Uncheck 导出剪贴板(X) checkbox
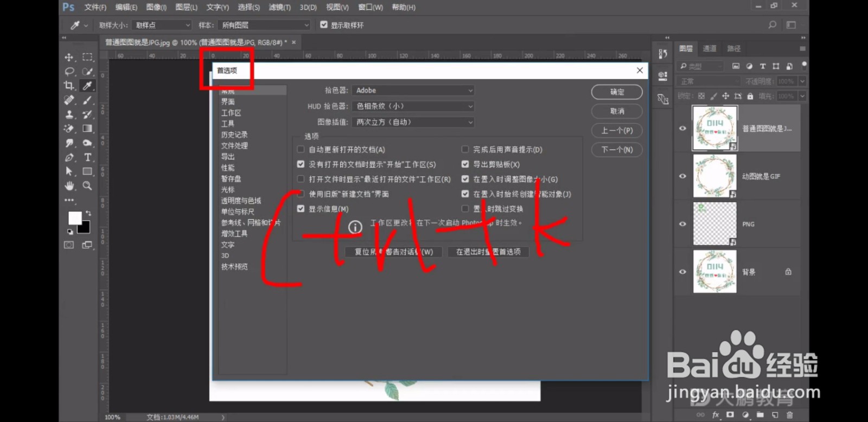The height and width of the screenshot is (422, 868). [465, 164]
